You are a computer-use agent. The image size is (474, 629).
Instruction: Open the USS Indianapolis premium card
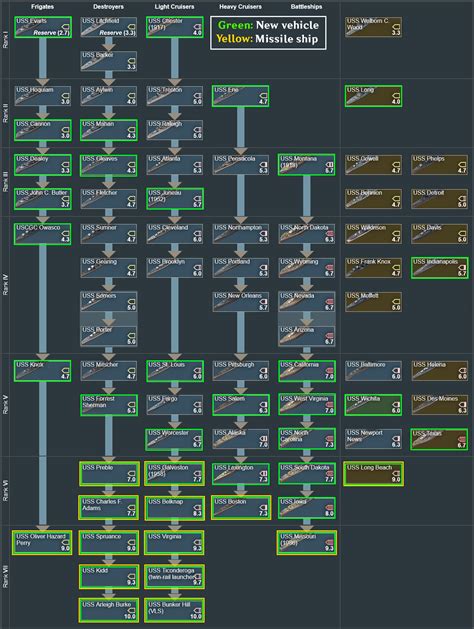[x=440, y=268]
